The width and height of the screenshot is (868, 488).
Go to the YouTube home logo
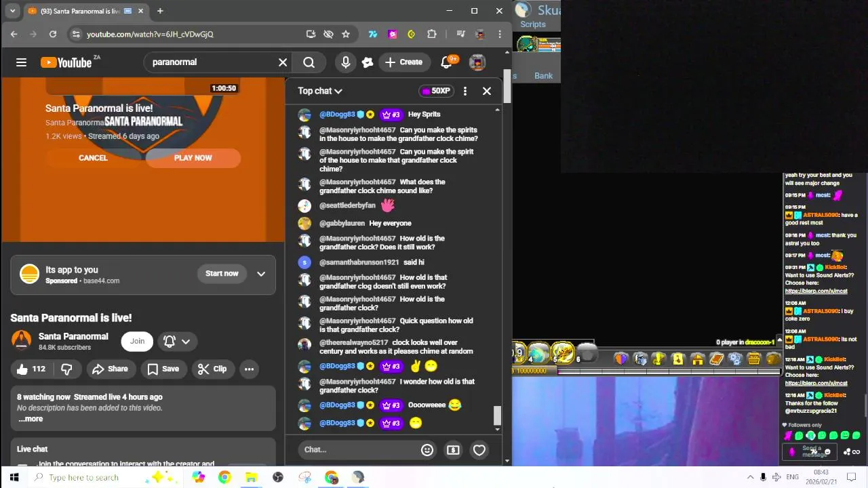coord(66,62)
